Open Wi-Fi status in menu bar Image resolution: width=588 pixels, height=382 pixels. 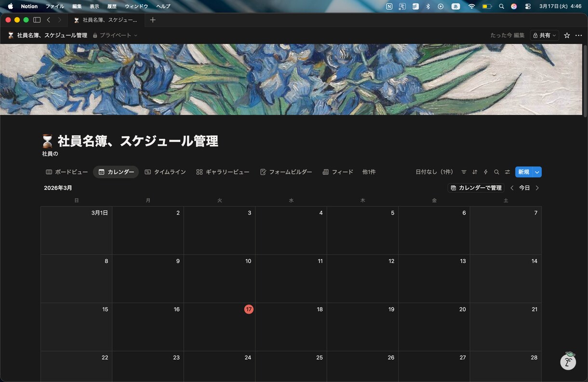[471, 6]
